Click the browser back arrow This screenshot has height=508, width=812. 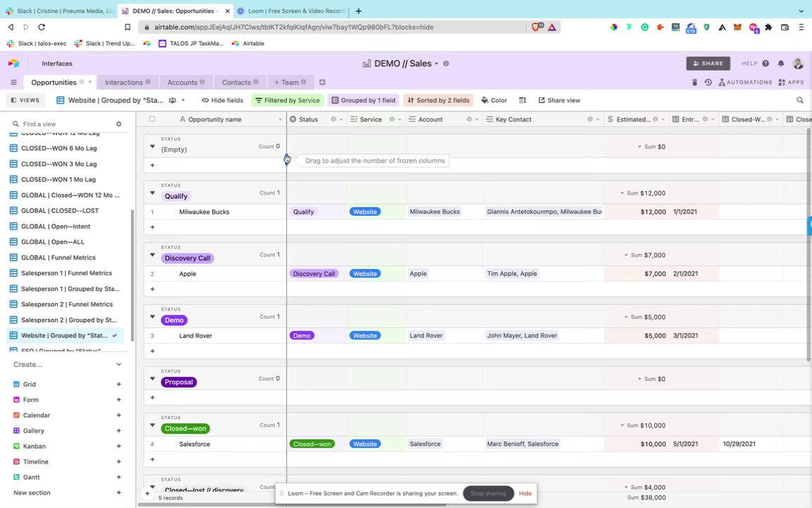tap(11, 27)
